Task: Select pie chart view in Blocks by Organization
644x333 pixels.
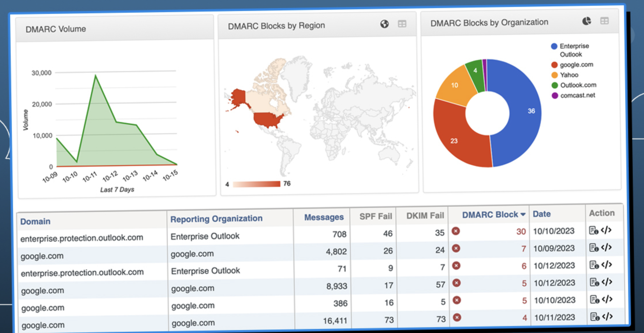Action: (x=587, y=21)
